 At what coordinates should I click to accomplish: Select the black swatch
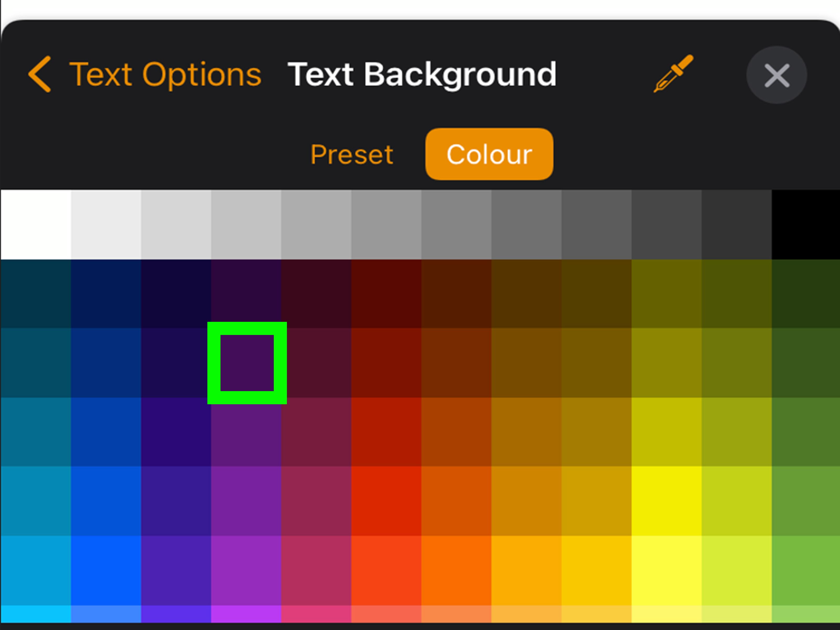click(x=805, y=224)
